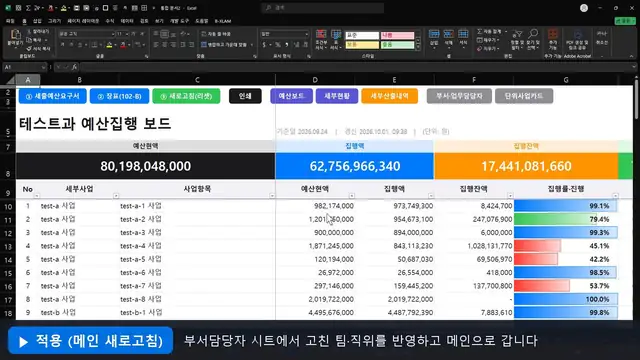Switch to the 수식 ribbon tab
Screen dimensions: 640x360
click(x=110, y=21)
